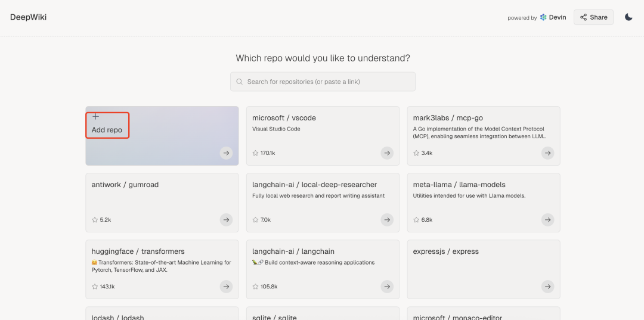The width and height of the screenshot is (644, 320).
Task: Click the star icon on huggingface / transformers
Action: click(95, 287)
